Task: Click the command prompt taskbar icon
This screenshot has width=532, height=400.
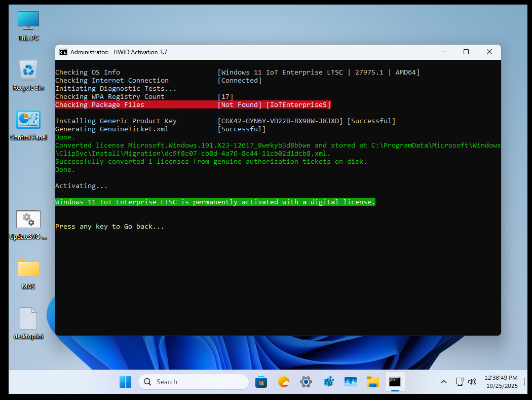Action: point(395,382)
